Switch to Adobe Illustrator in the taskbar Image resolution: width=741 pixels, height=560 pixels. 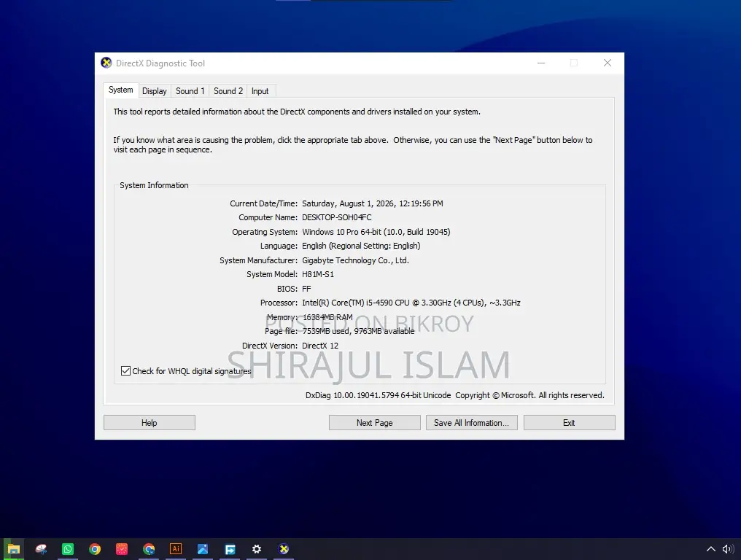tap(176, 548)
